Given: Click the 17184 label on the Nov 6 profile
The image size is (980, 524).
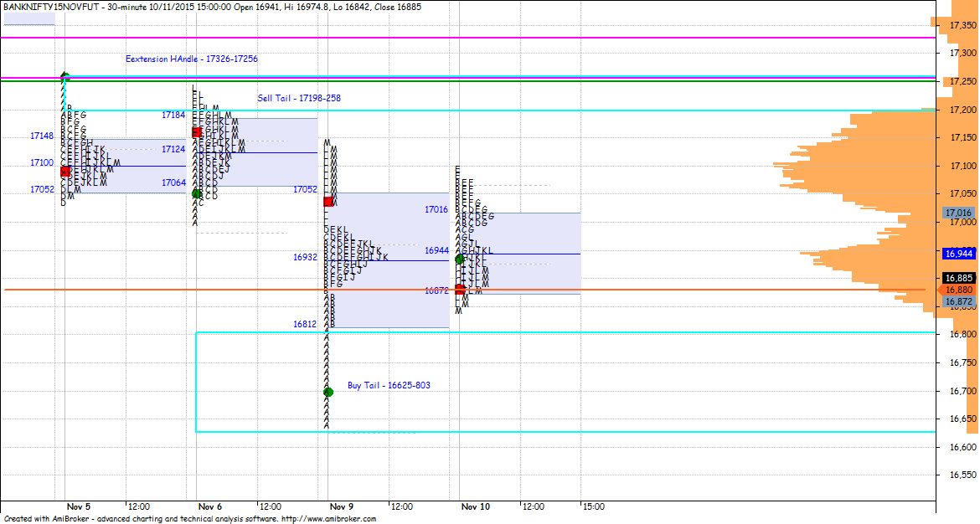Looking at the screenshot, I should click(173, 115).
